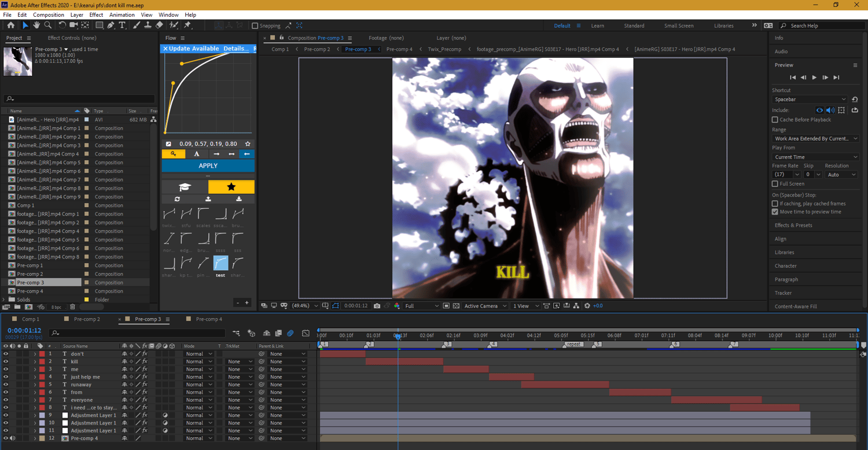Viewport: 868px width, 450px height.
Task: Delete selected project item trash icon
Action: pyautogui.click(x=72, y=307)
